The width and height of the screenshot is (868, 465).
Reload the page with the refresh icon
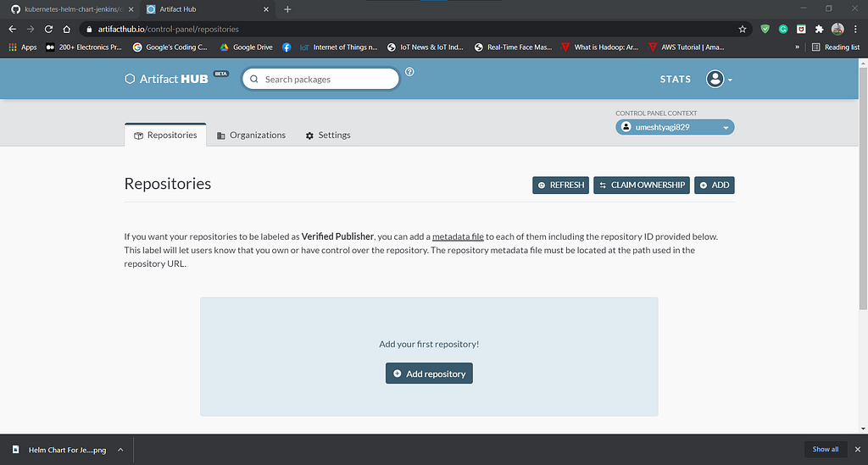click(48, 30)
